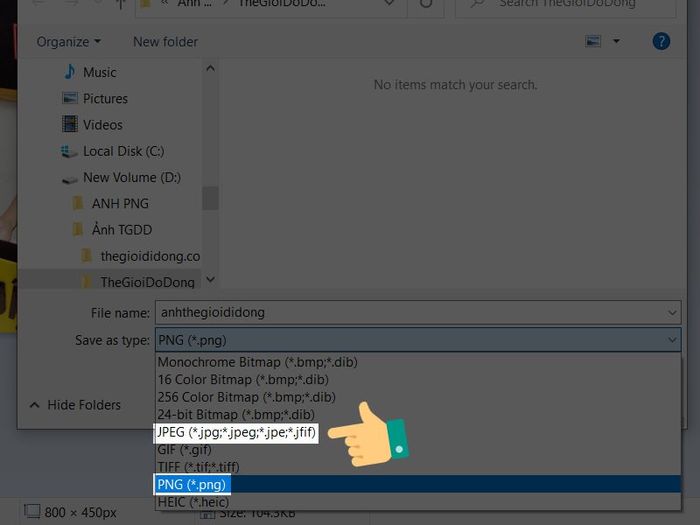Screen dimensions: 700x525
Task: Click the canvas size icon in Paint status bar
Action: [x=32, y=511]
